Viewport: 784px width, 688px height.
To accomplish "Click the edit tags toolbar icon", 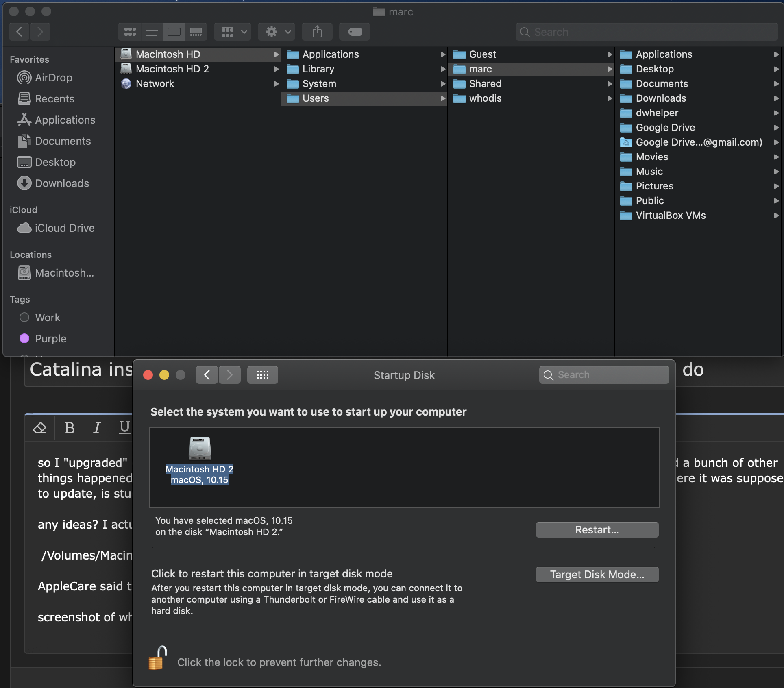I will point(355,32).
